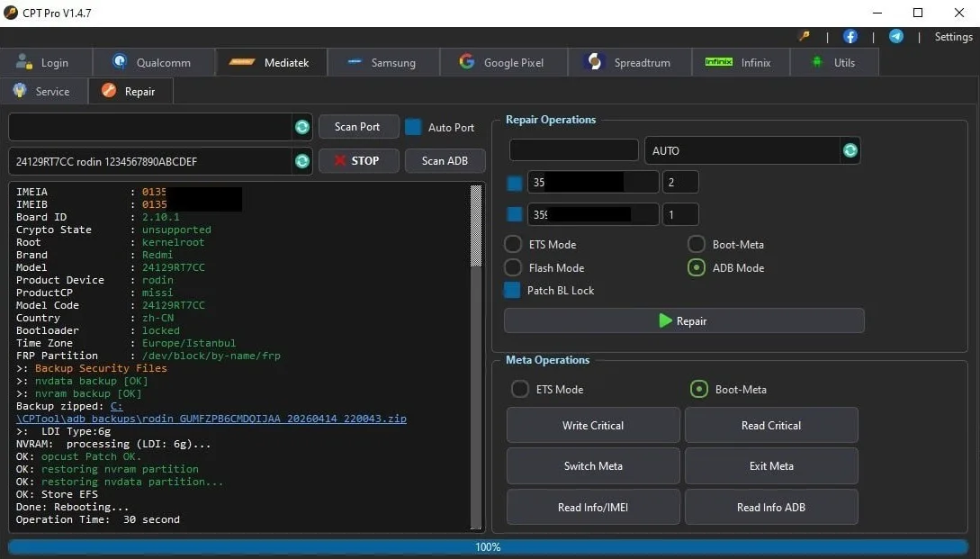Click the second IMEI input starting 359
Image resolution: width=980 pixels, height=559 pixels.
click(x=593, y=214)
